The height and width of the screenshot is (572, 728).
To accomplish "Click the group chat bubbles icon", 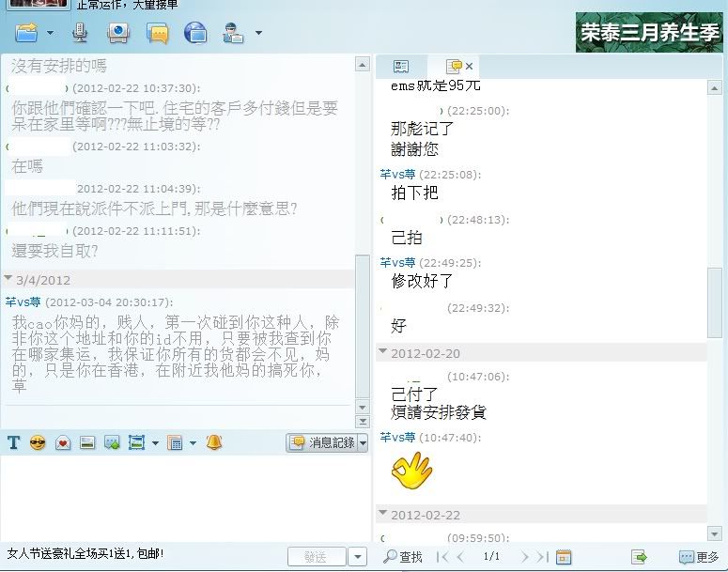I will click(x=158, y=35).
